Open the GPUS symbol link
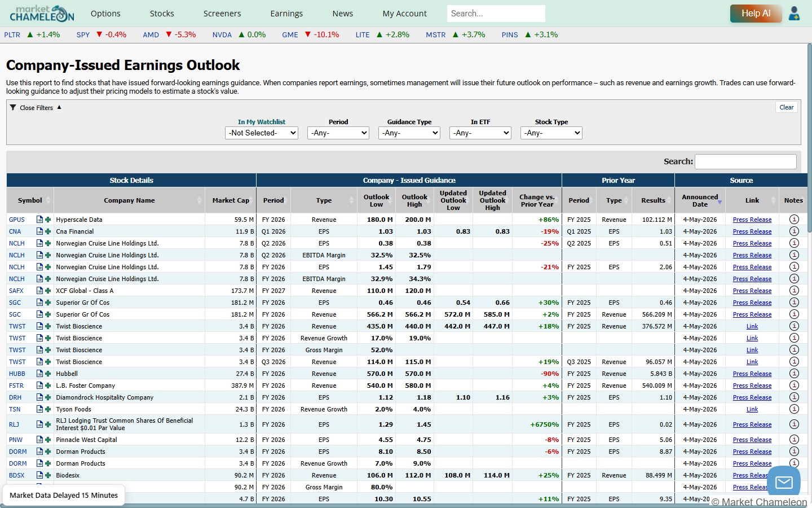The height and width of the screenshot is (508, 812). tap(17, 220)
